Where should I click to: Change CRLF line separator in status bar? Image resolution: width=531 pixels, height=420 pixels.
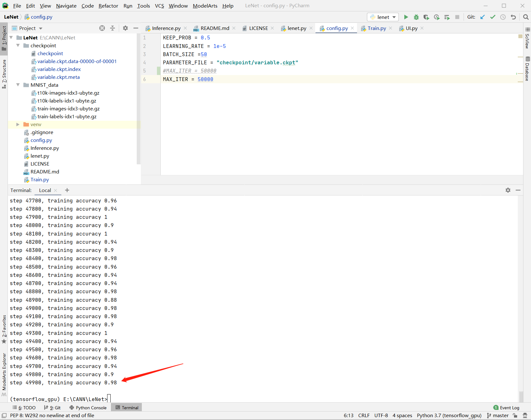point(364,416)
